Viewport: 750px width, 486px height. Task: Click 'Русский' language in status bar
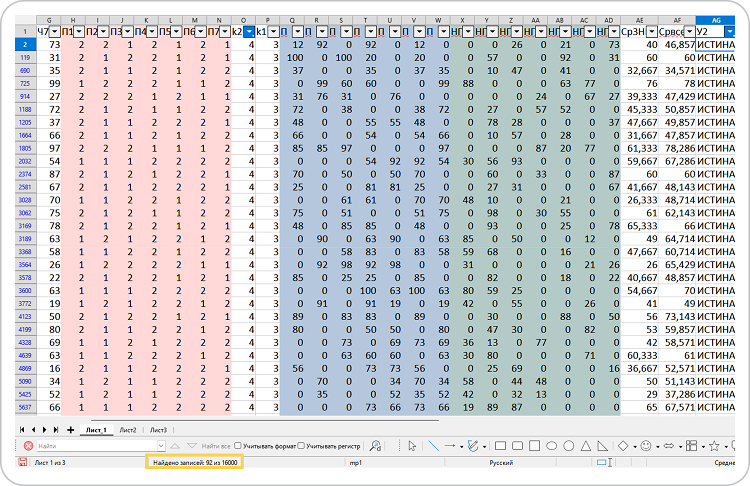point(501,463)
